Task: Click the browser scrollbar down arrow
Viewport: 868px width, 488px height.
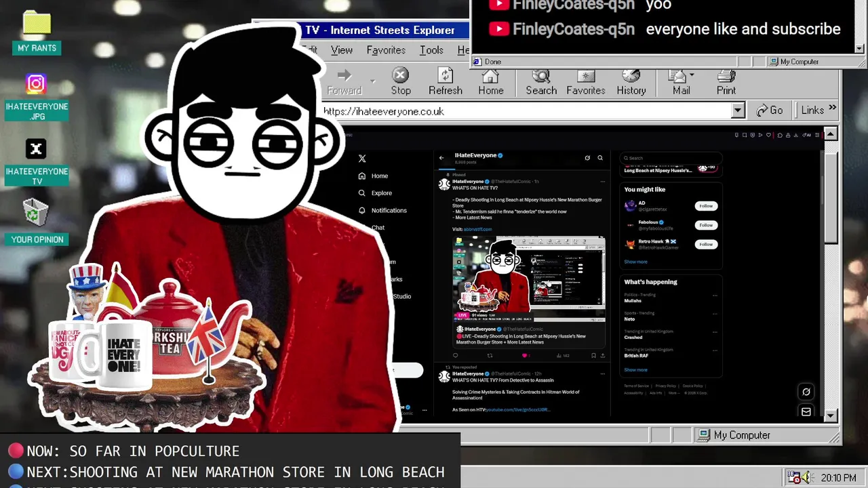Action: 831,416
